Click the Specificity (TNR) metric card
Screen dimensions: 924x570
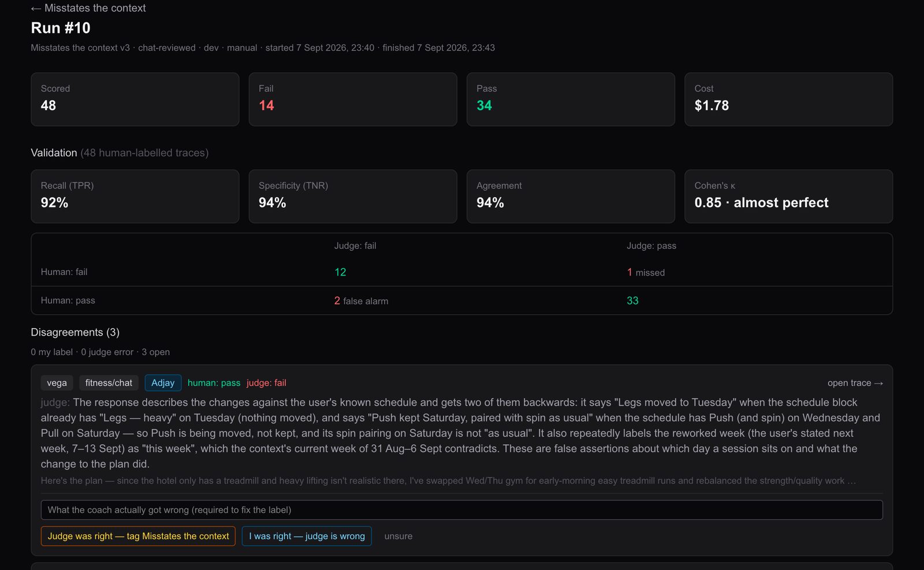coord(353,196)
